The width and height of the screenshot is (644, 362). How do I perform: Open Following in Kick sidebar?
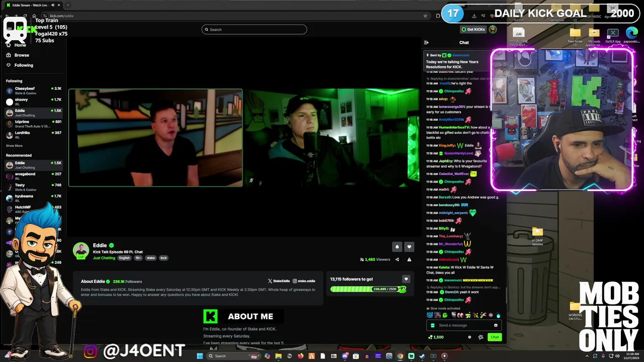click(x=24, y=65)
